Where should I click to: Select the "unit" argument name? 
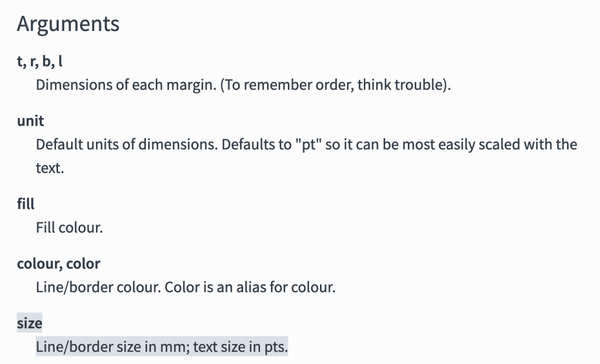point(30,121)
